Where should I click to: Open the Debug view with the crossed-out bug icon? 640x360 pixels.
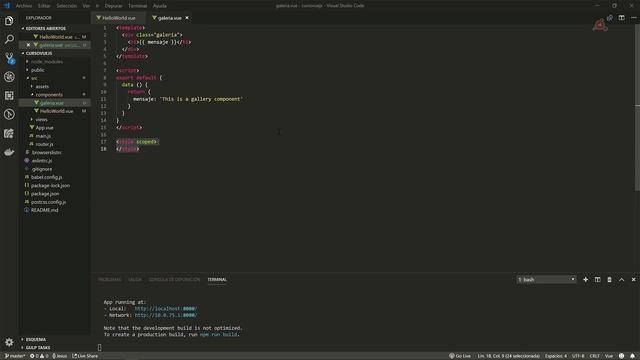(9, 77)
